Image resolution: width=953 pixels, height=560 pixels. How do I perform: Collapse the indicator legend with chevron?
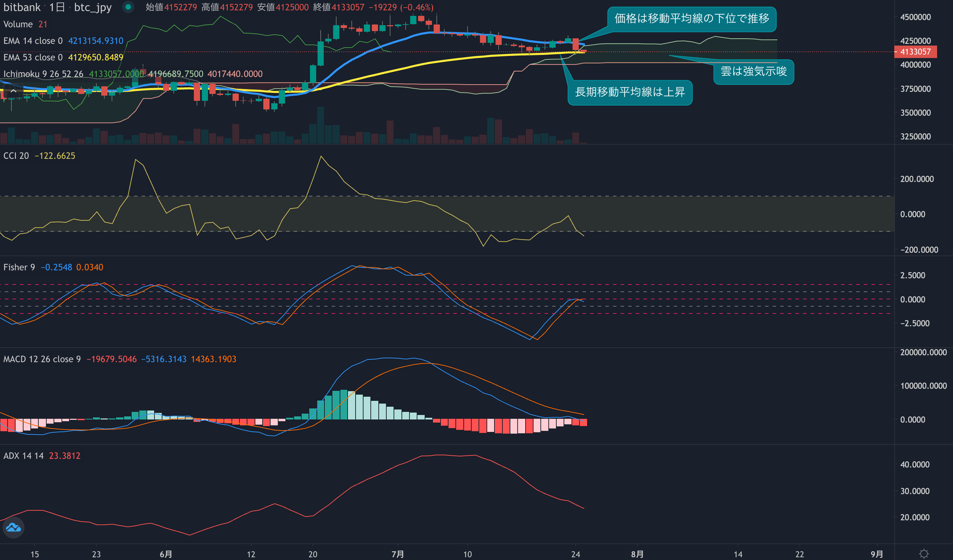13,91
